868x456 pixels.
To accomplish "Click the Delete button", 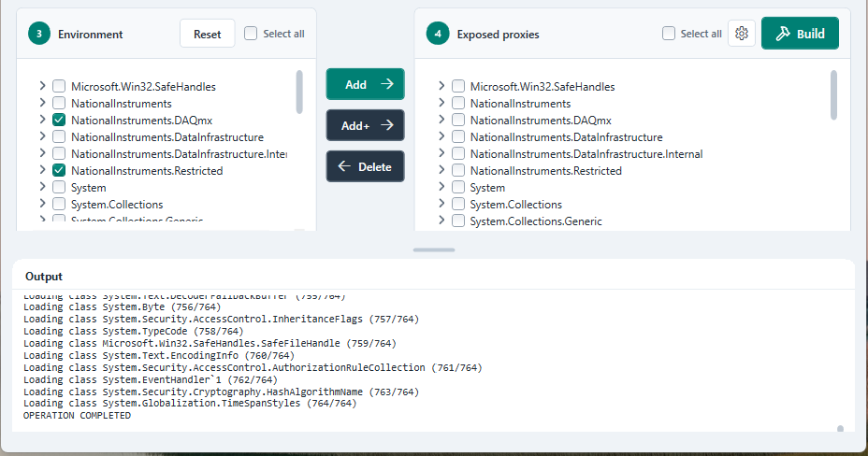I will (x=366, y=166).
